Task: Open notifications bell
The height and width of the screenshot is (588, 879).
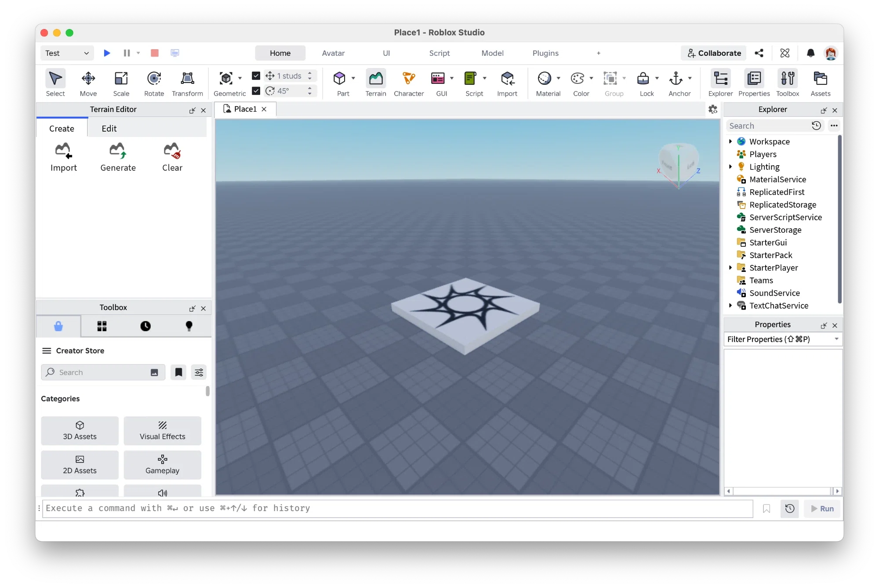Action: click(x=810, y=53)
